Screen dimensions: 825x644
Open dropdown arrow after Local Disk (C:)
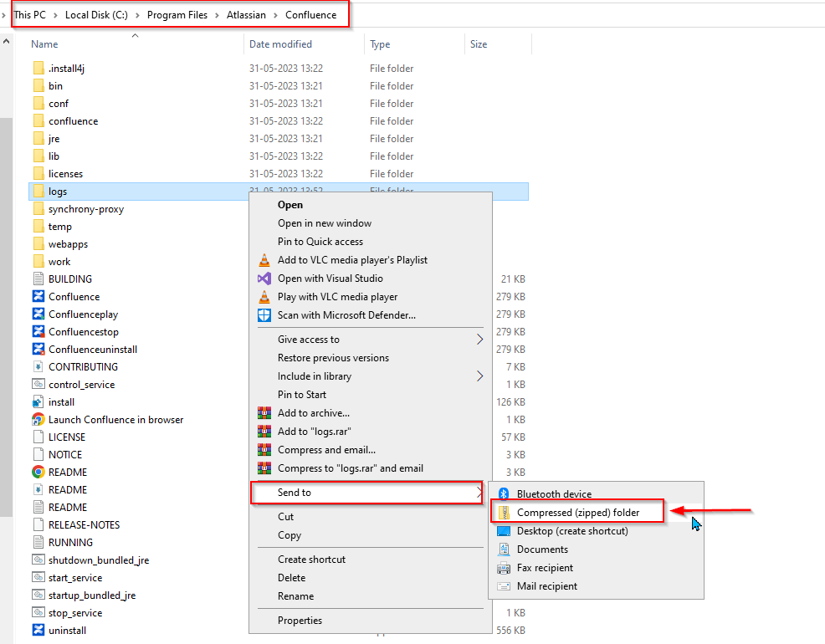pos(137,15)
